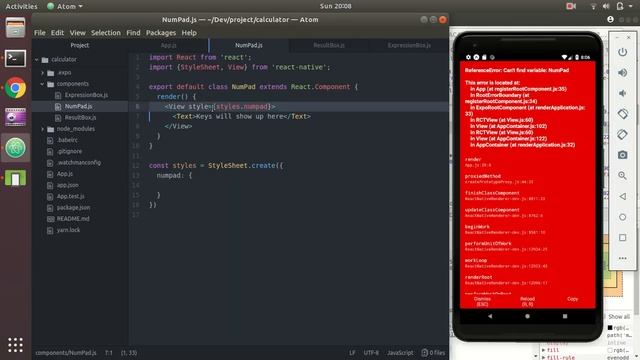This screenshot has width=640, height=360.
Task: Click LF line ending selector
Action: (352, 353)
